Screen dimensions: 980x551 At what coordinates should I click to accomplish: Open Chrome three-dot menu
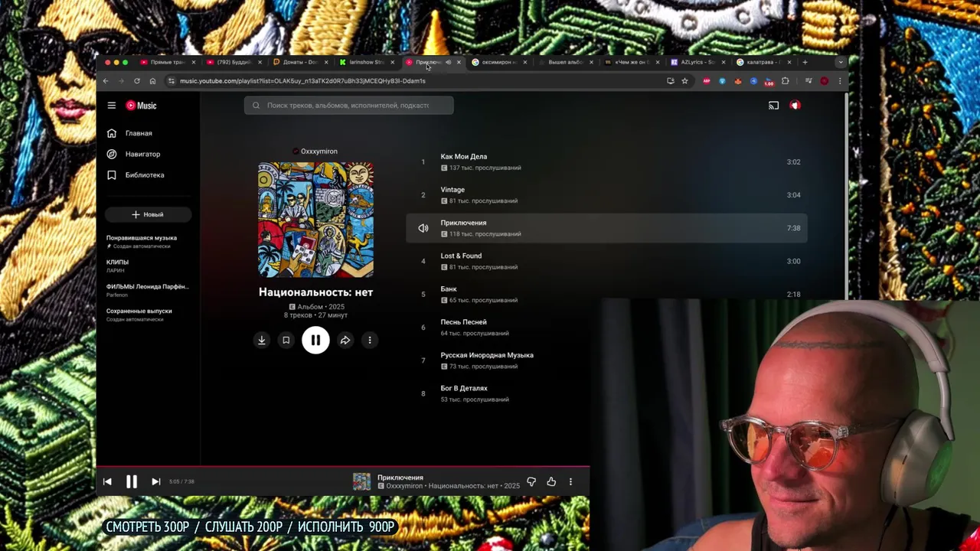(x=840, y=81)
